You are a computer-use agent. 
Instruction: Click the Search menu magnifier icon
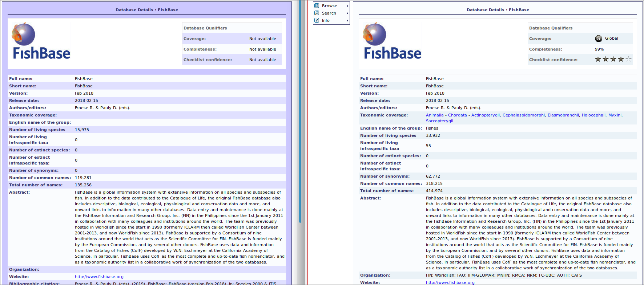pyautogui.click(x=317, y=13)
